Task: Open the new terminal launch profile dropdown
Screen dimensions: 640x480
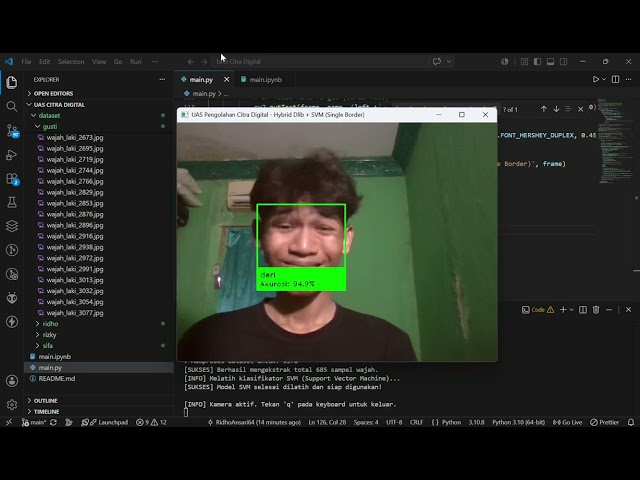Action: pyautogui.click(x=571, y=310)
